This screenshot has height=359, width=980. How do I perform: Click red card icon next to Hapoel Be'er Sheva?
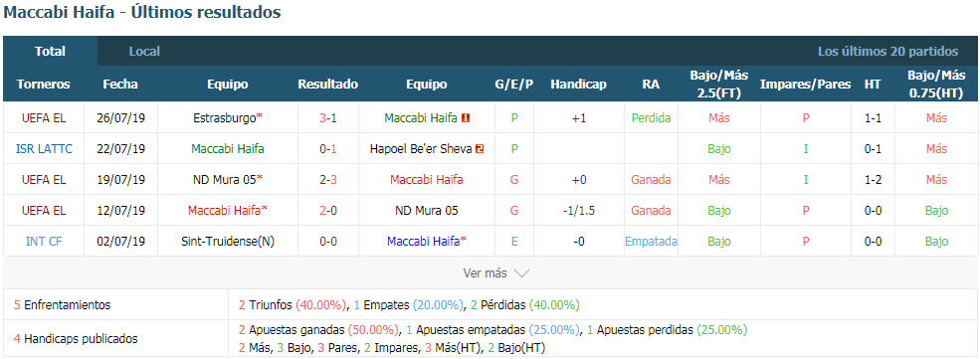pos(480,149)
